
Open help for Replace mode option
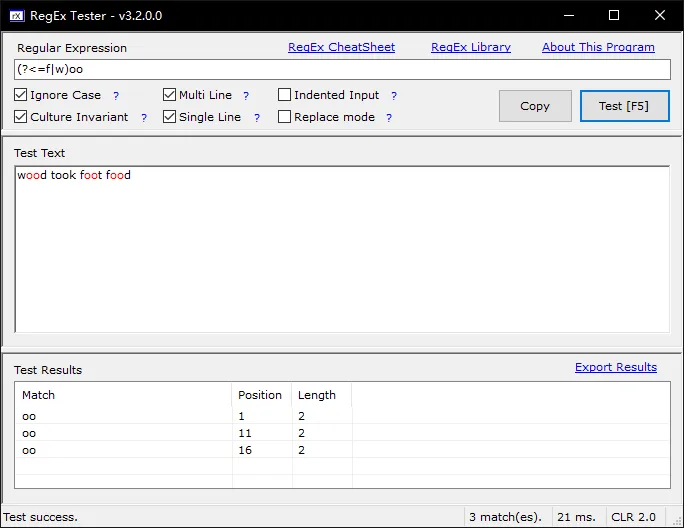tap(389, 117)
